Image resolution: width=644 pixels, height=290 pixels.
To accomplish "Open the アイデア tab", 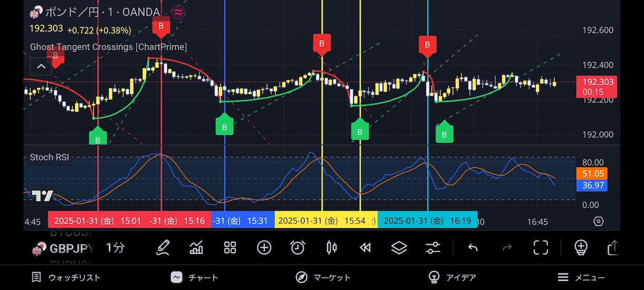I will (452, 277).
